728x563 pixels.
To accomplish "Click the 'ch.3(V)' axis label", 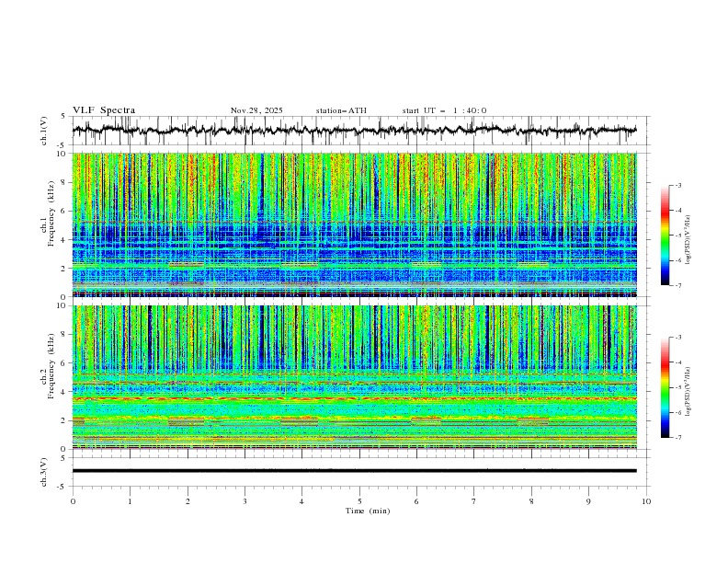I will 44,472.
